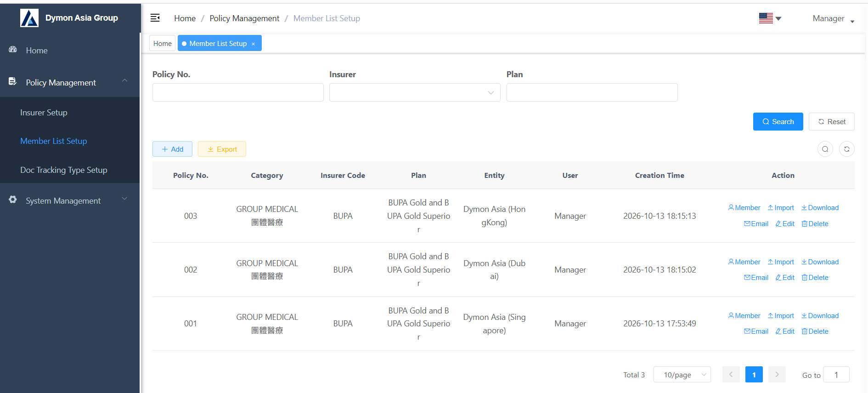Open Member action for policy 003
This screenshot has width=868, height=393.
click(744, 208)
